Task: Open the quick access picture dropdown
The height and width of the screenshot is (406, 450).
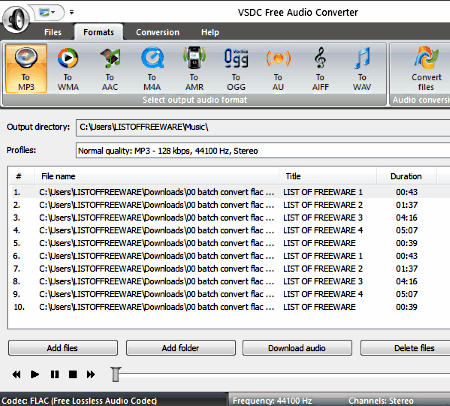Action: [x=47, y=12]
